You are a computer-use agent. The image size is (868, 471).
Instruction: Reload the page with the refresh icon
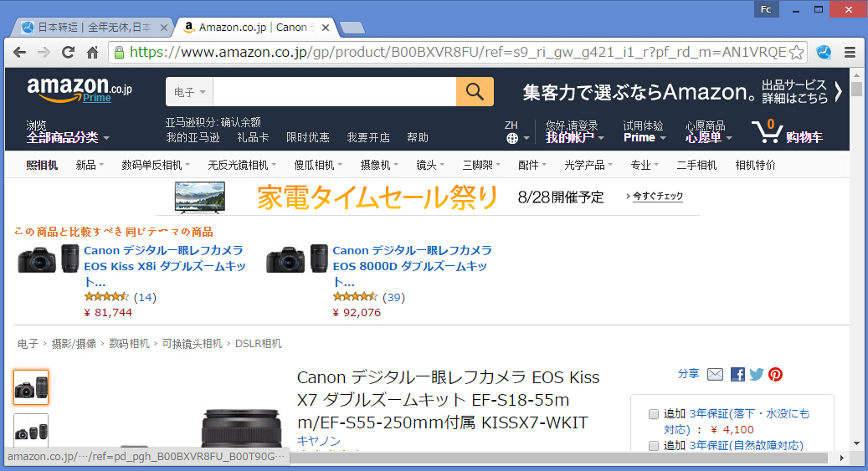point(68,53)
